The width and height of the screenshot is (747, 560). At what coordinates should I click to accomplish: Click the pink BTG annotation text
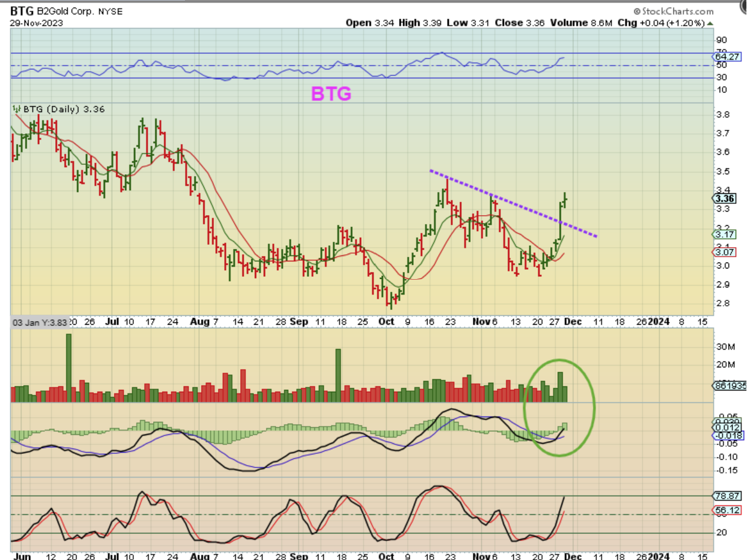click(331, 93)
